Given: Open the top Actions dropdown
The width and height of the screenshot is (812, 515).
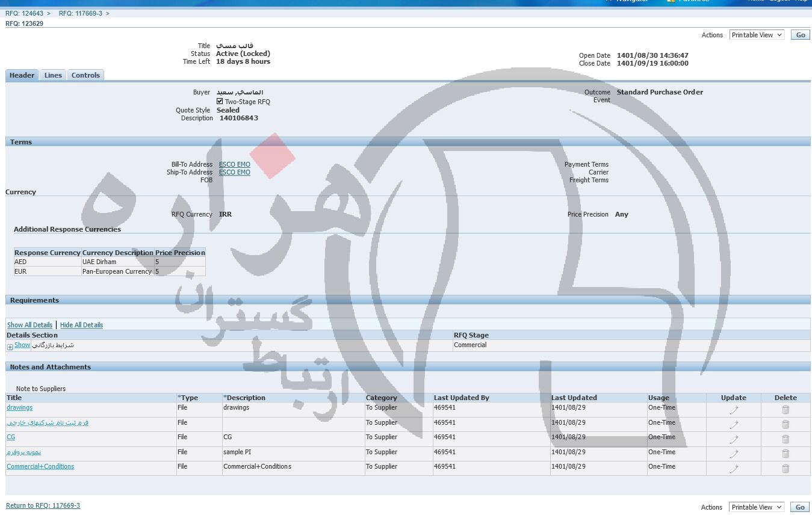Looking at the screenshot, I should [757, 35].
